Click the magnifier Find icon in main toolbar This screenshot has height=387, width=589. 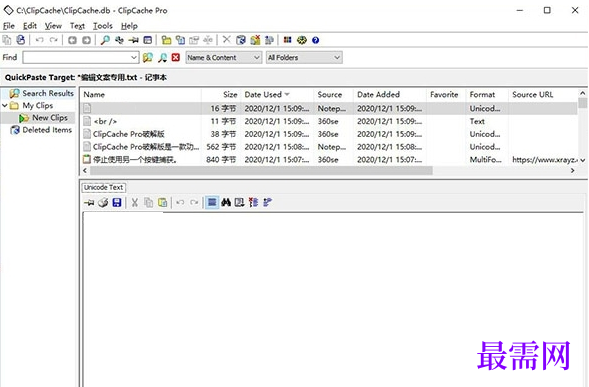105,40
